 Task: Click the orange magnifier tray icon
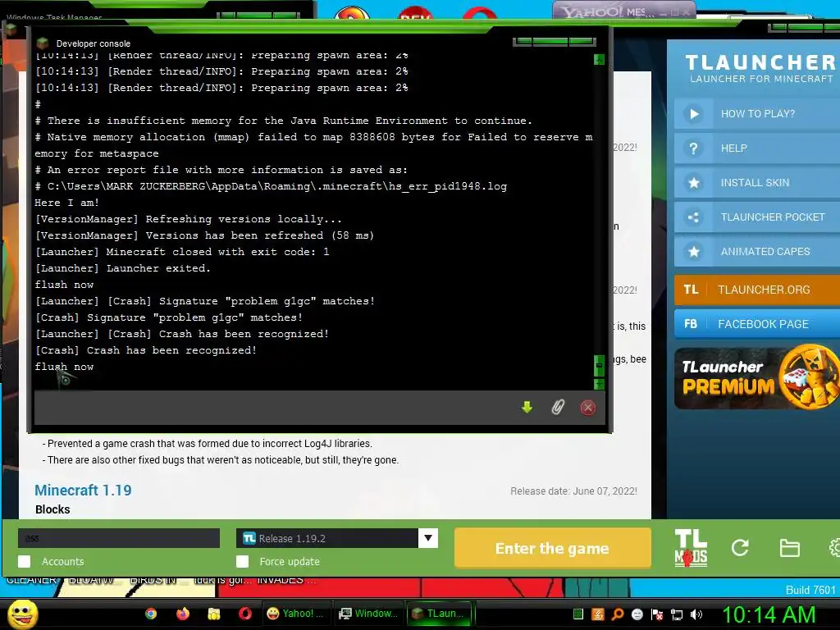click(x=618, y=614)
